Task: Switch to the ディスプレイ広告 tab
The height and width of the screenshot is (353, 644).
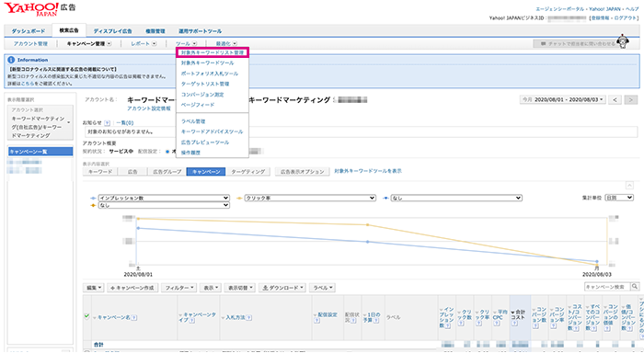Action: click(112, 31)
